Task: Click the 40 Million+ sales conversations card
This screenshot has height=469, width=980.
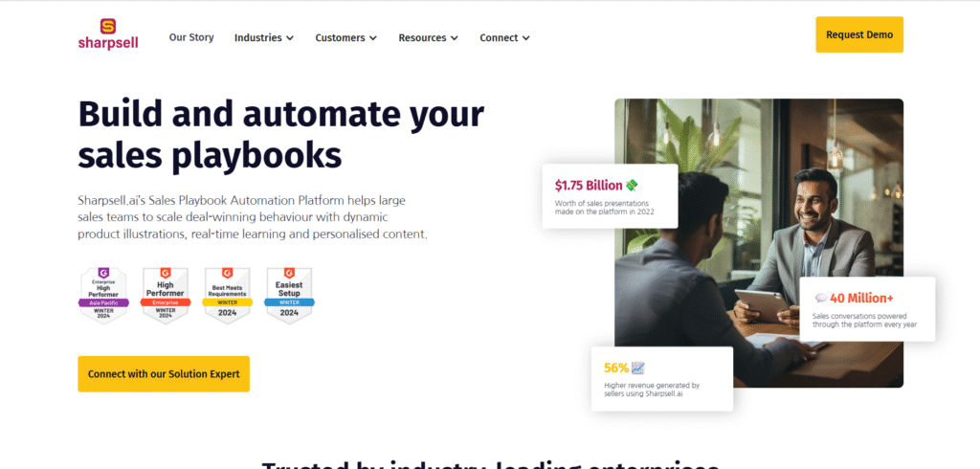Action: (x=867, y=309)
